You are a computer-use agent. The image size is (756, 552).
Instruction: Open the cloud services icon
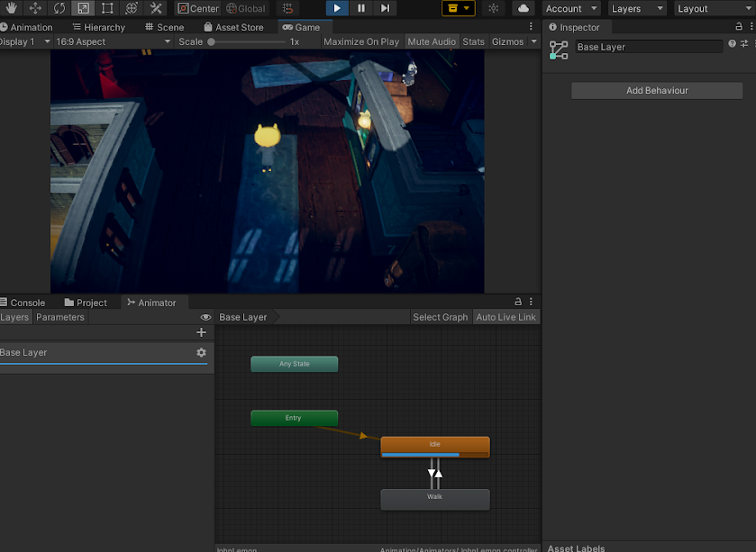point(523,8)
